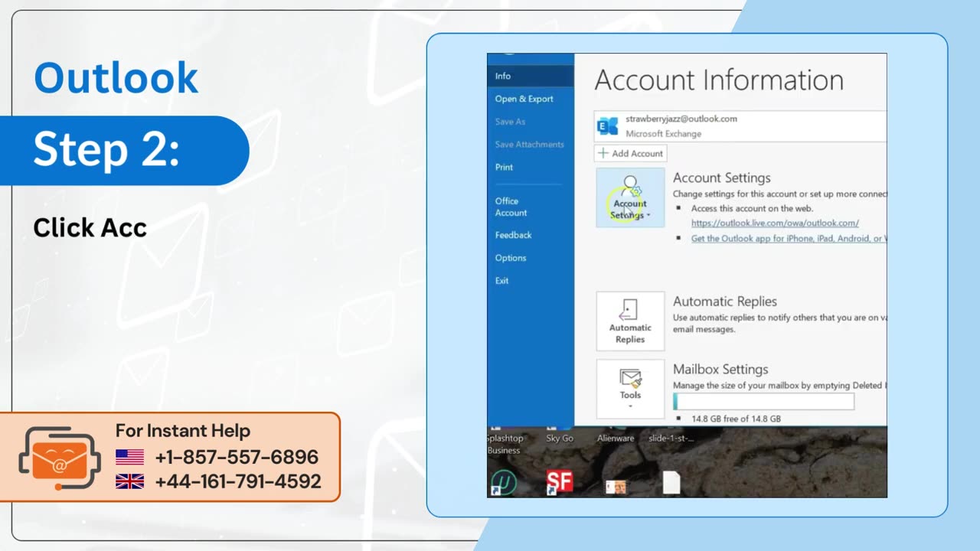Click the Mailbox Settings heading
The image size is (980, 551).
pos(720,369)
